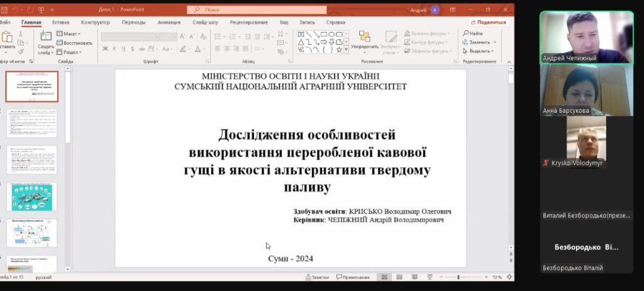
Task: Open the text highlight color swatch
Action: pyautogui.click(x=183, y=48)
